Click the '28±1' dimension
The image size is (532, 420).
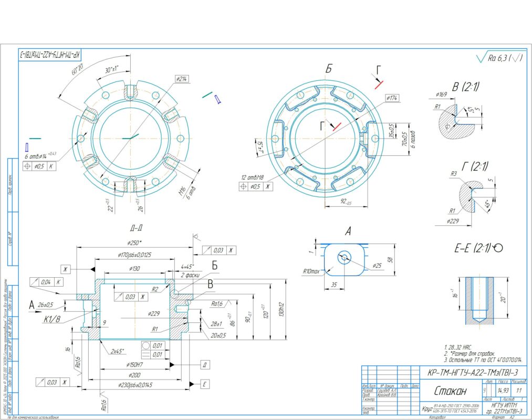pos(216,324)
